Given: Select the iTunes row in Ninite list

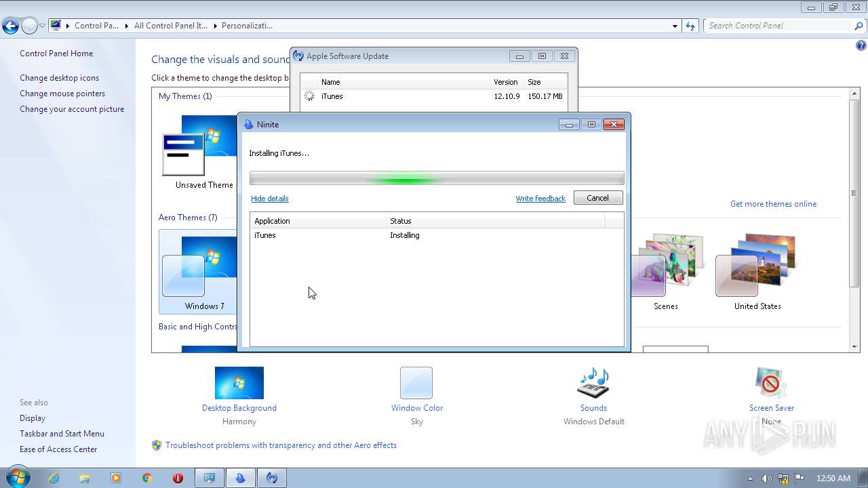Looking at the screenshot, I should [x=437, y=235].
